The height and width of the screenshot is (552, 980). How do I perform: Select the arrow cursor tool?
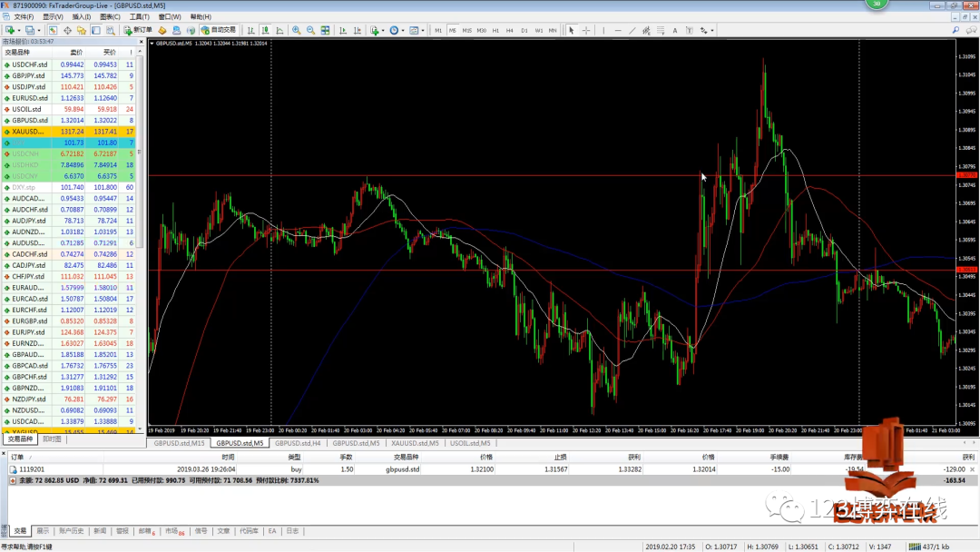(x=572, y=30)
